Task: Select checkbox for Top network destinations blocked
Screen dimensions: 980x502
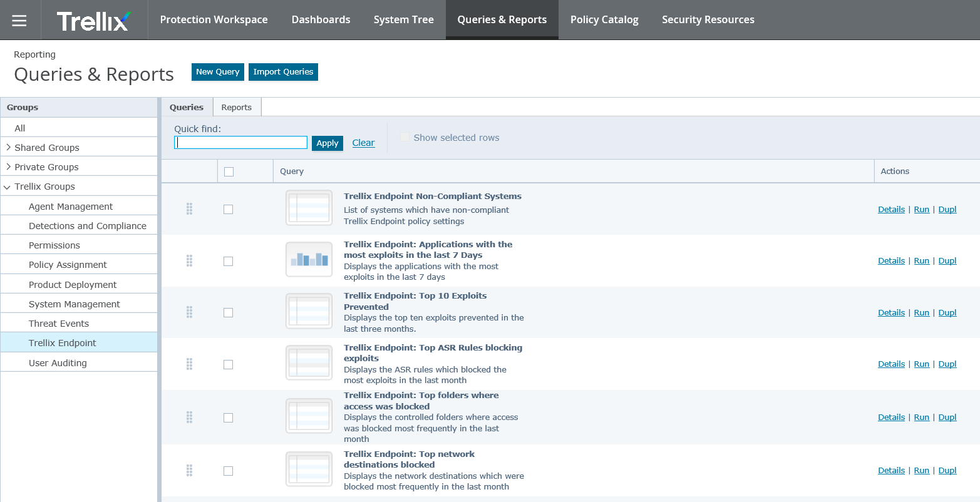Action: pos(228,471)
